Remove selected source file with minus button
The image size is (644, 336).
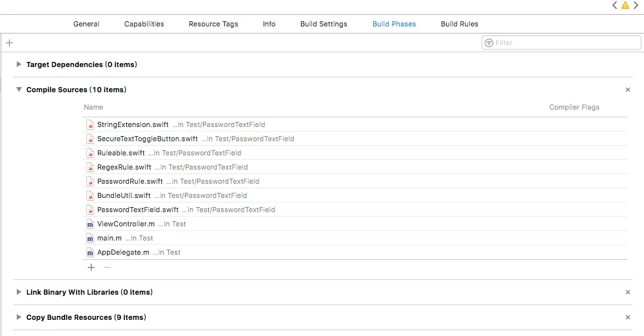(107, 268)
